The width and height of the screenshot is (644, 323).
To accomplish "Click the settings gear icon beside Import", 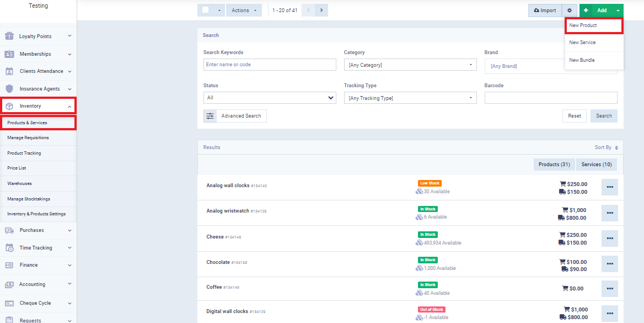I will coord(570,10).
